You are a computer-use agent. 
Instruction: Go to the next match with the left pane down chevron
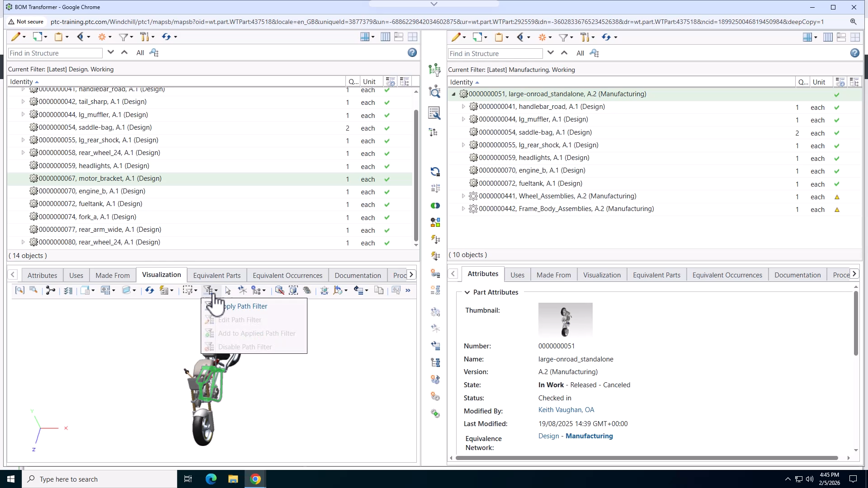111,52
